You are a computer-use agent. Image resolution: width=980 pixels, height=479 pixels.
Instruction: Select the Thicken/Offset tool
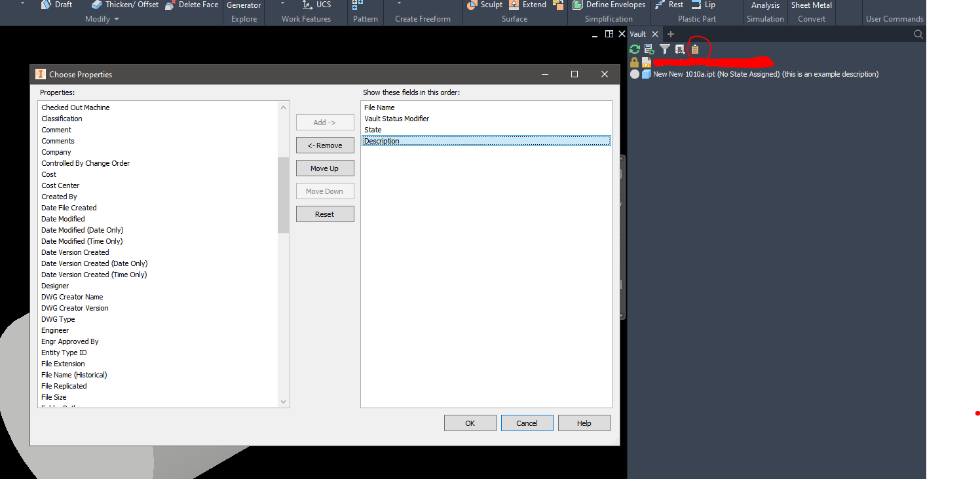124,5
